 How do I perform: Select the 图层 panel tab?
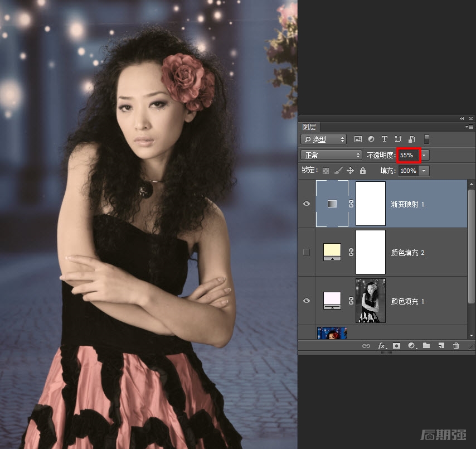pos(309,127)
